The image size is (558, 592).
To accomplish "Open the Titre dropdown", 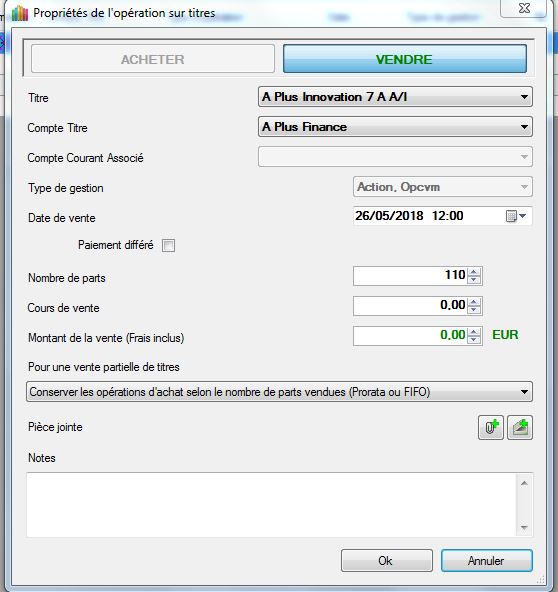I will coord(395,97).
